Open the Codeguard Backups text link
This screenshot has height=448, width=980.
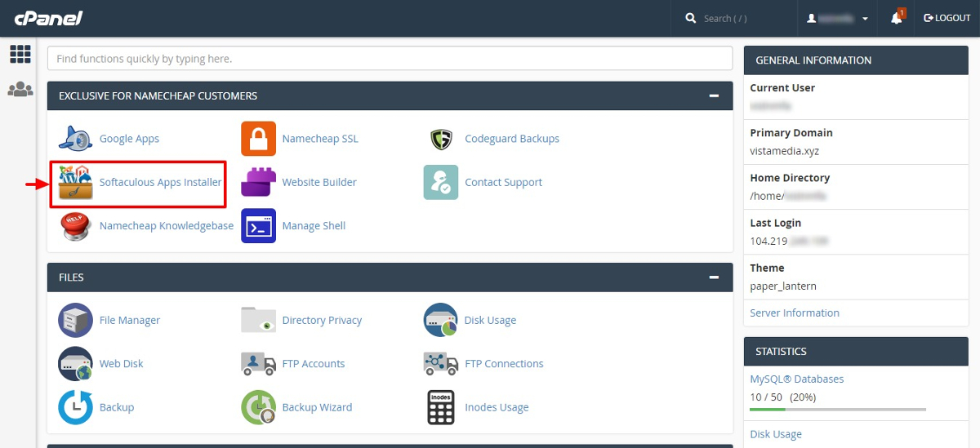click(x=512, y=139)
